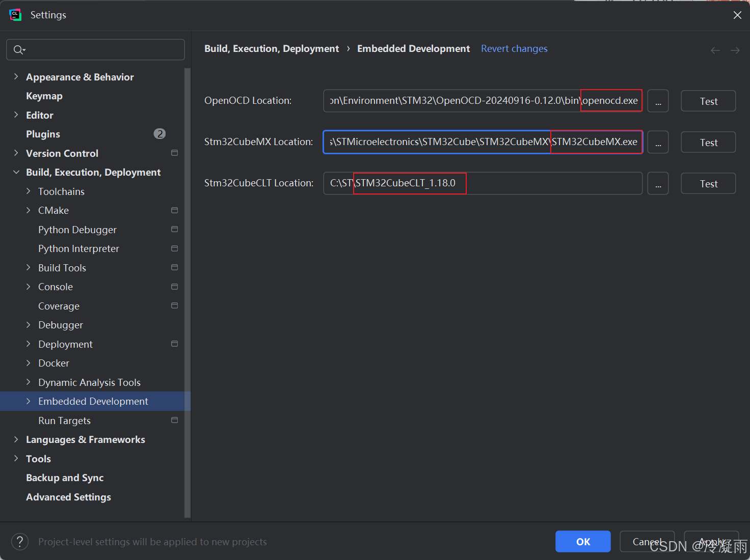Image resolution: width=750 pixels, height=560 pixels.
Task: Expand the Editor section
Action: [x=16, y=115]
